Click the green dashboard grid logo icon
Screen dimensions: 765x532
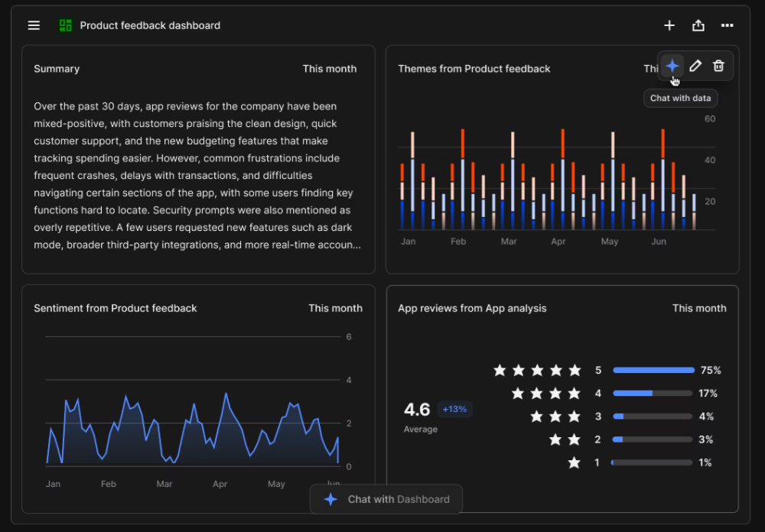(x=65, y=24)
